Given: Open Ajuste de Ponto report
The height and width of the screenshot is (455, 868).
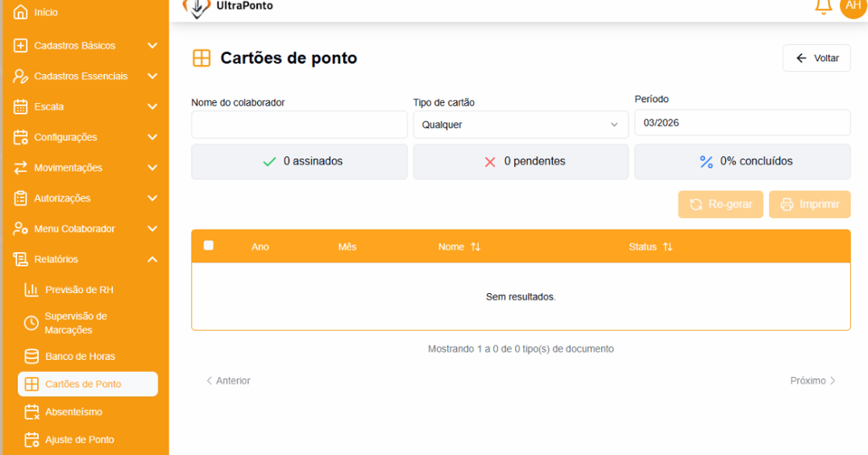Looking at the screenshot, I should (x=80, y=440).
